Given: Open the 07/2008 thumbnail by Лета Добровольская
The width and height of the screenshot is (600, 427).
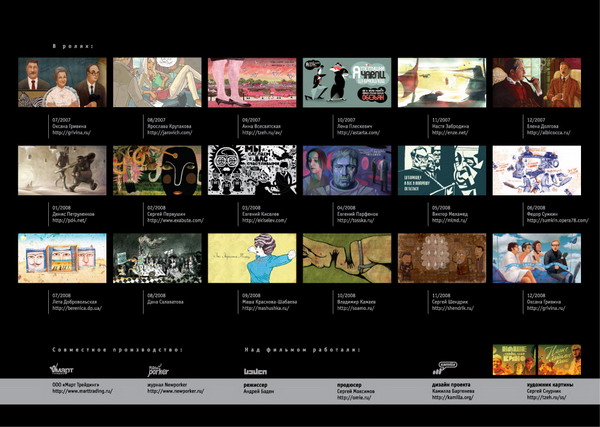Looking at the screenshot, I should pos(62,258).
